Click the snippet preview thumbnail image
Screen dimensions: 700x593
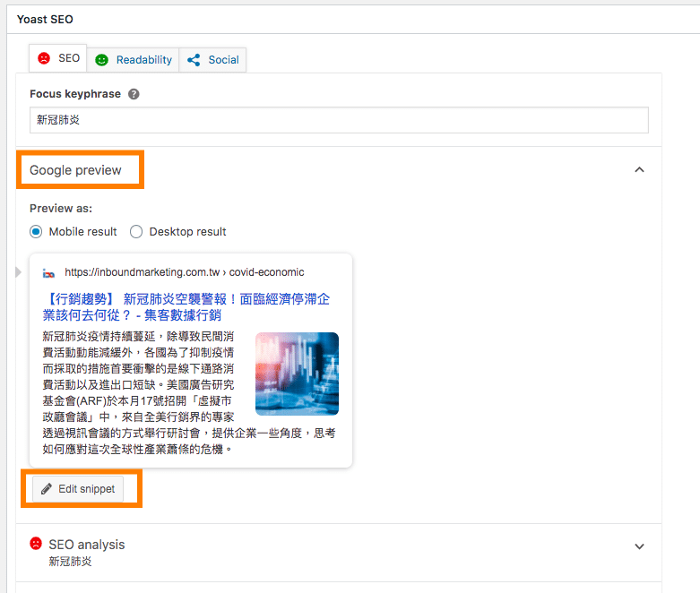click(x=297, y=374)
